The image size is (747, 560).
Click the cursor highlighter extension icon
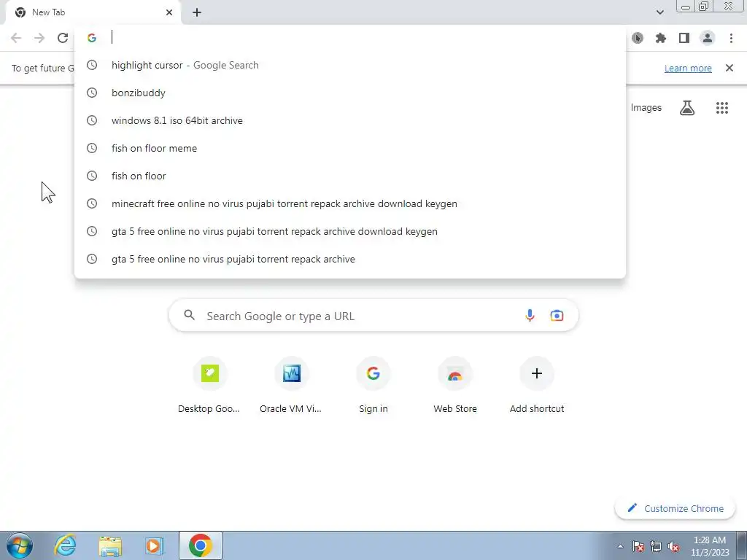[638, 38]
